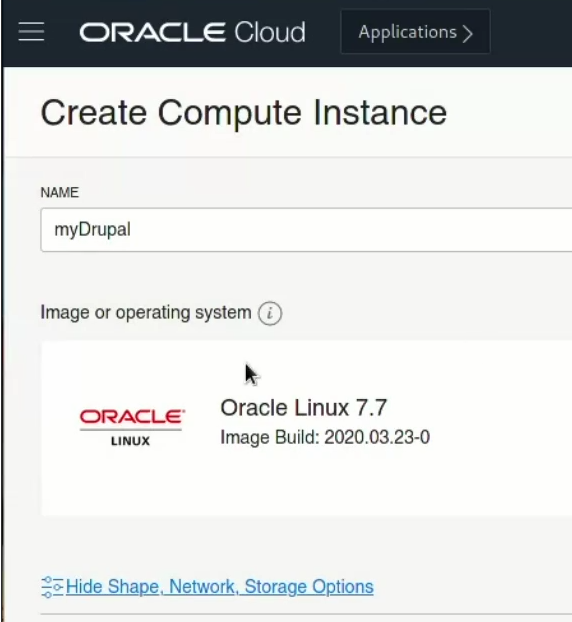Click the word Cloud in header logo
This screenshot has height=622, width=572.
pos(270,32)
